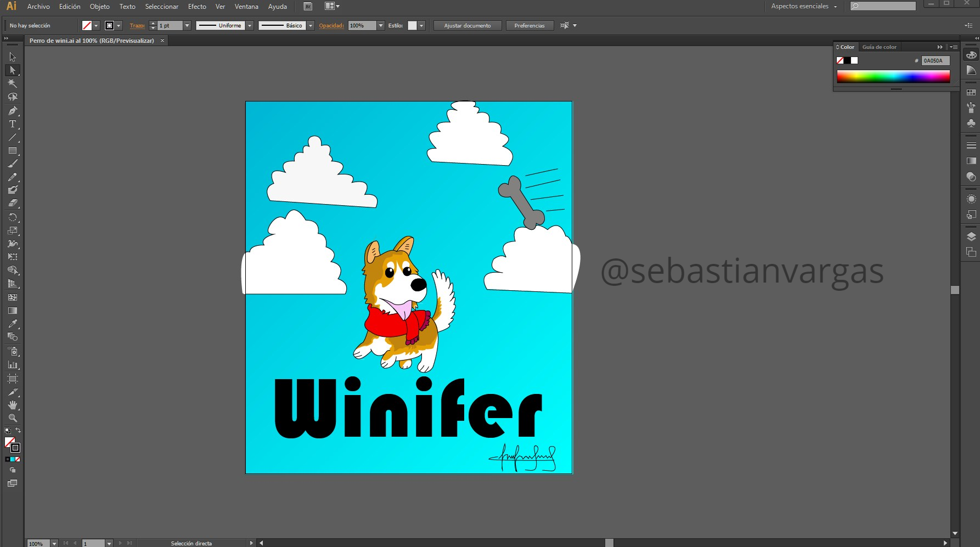The width and height of the screenshot is (980, 547).
Task: Open the arrange documents dropdown
Action: coord(332,7)
